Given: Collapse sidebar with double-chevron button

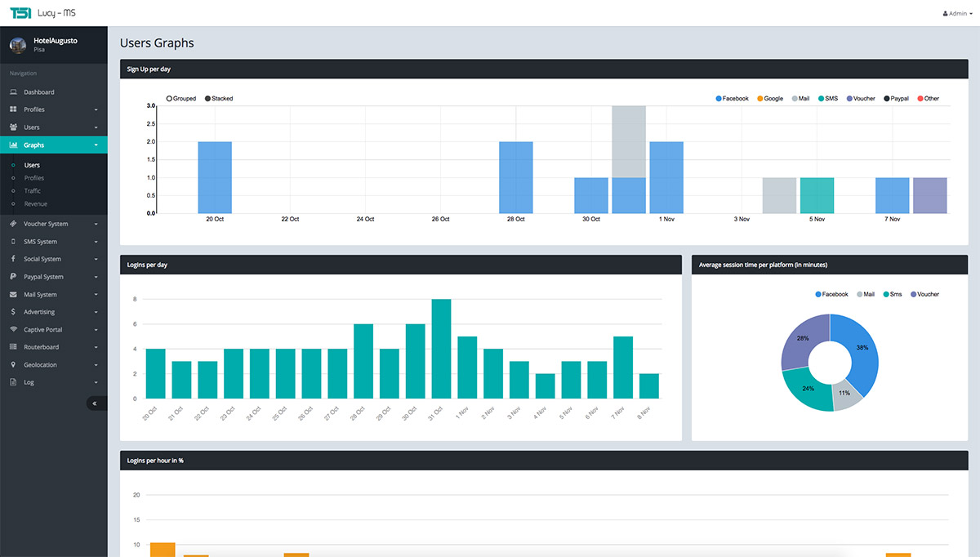Looking at the screenshot, I should pyautogui.click(x=96, y=403).
